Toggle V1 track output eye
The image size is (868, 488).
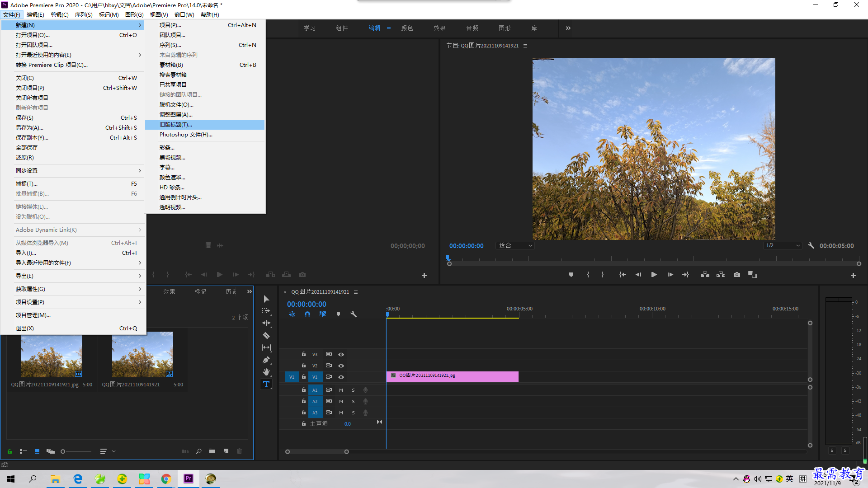click(341, 377)
